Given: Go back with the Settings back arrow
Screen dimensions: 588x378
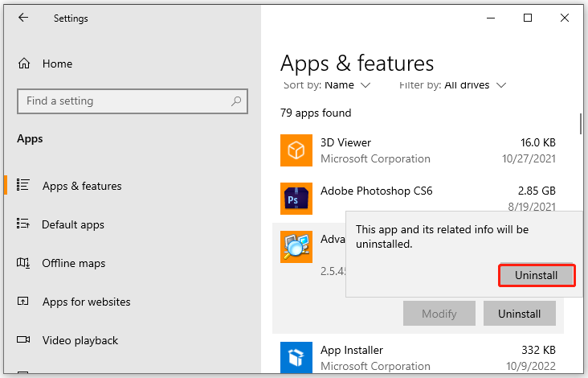Looking at the screenshot, I should point(23,18).
